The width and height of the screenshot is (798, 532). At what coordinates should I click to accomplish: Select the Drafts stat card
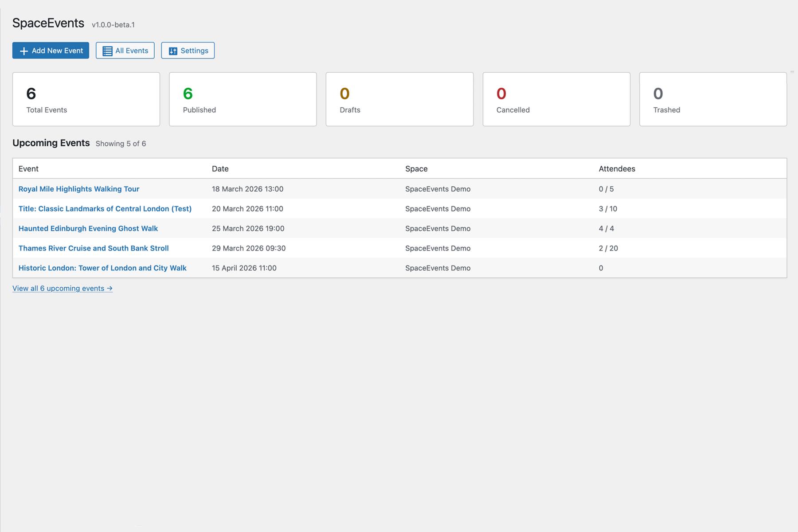[399, 99]
